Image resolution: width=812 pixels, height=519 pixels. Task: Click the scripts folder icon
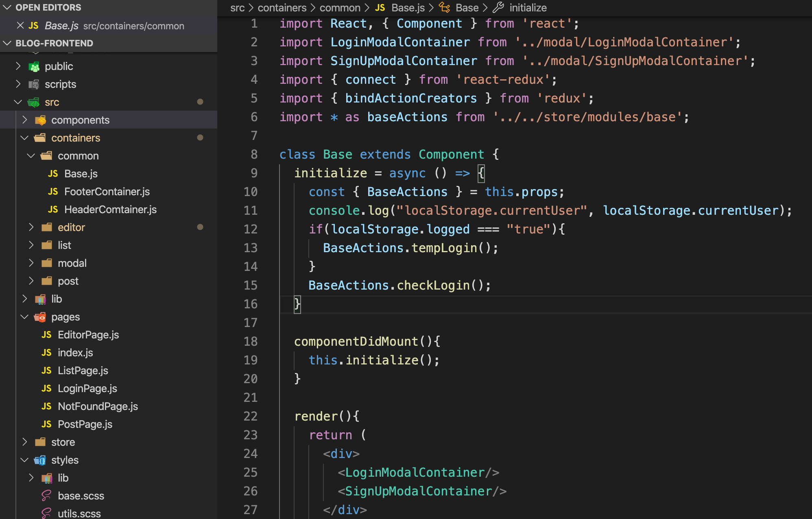pyautogui.click(x=34, y=85)
